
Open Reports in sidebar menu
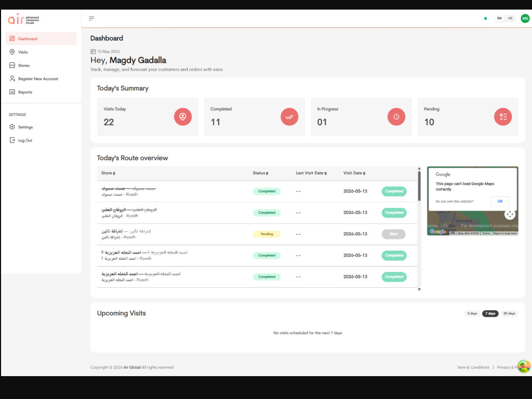[x=41, y=92]
